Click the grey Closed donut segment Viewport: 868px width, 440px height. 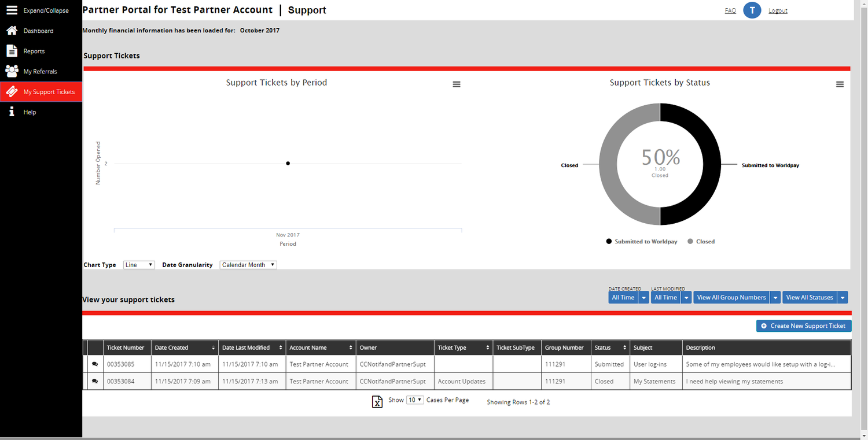(609, 165)
